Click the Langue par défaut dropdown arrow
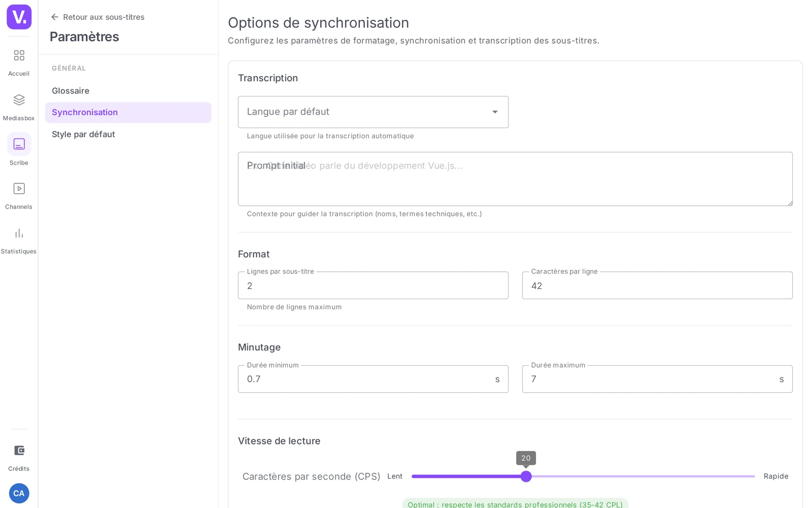 [x=495, y=112]
